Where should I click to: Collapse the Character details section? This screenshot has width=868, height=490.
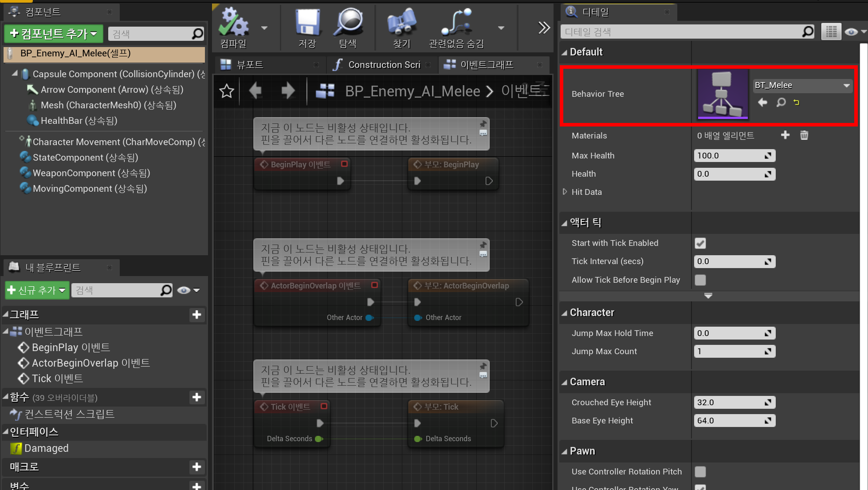point(565,313)
